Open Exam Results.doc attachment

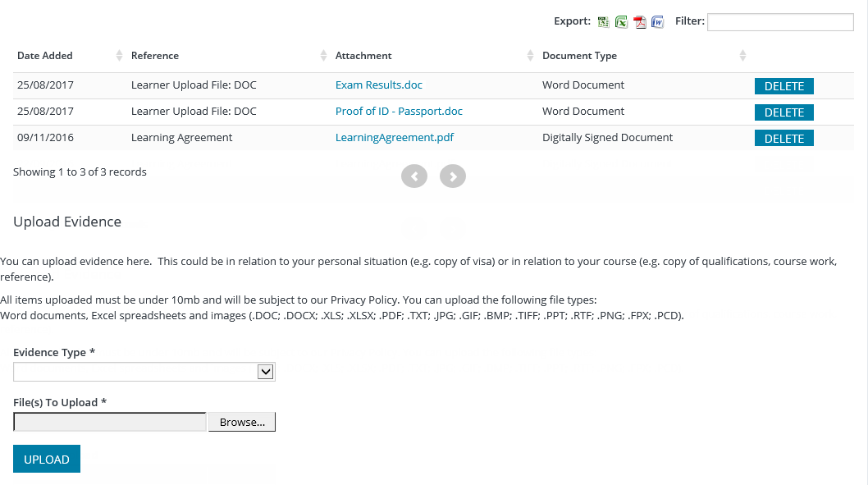tap(379, 85)
